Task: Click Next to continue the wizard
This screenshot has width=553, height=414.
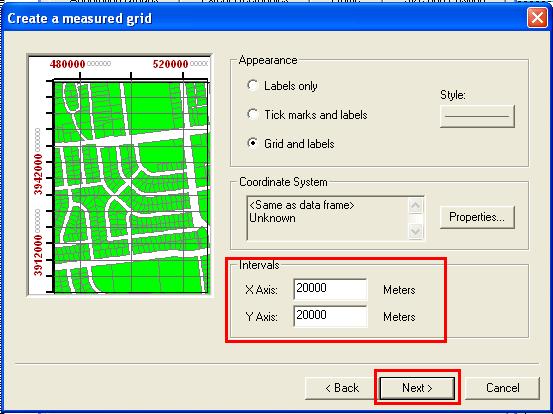Action: pos(417,388)
